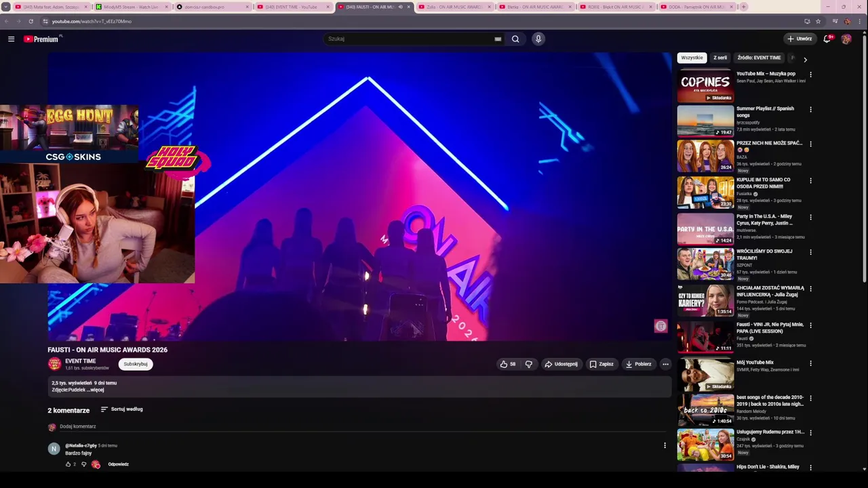Click the Szukaj search input field
This screenshot has width=868, height=488.
(x=409, y=39)
